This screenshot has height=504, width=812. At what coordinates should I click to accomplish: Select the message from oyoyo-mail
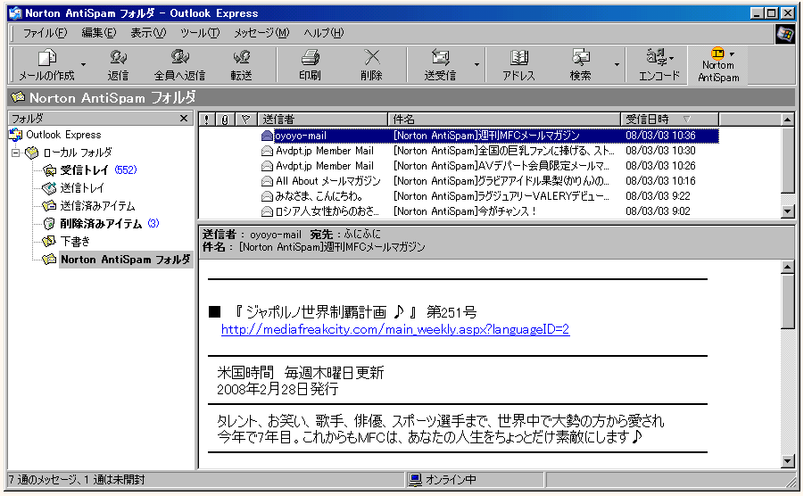point(489,136)
